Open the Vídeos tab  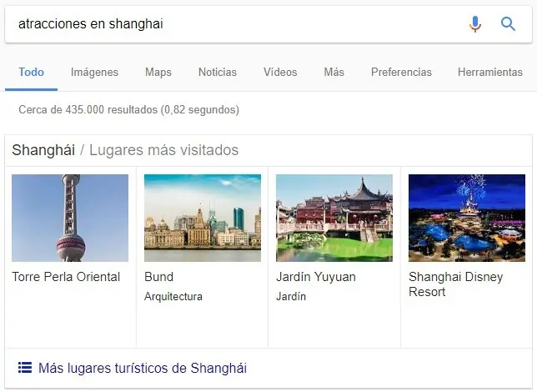point(280,72)
